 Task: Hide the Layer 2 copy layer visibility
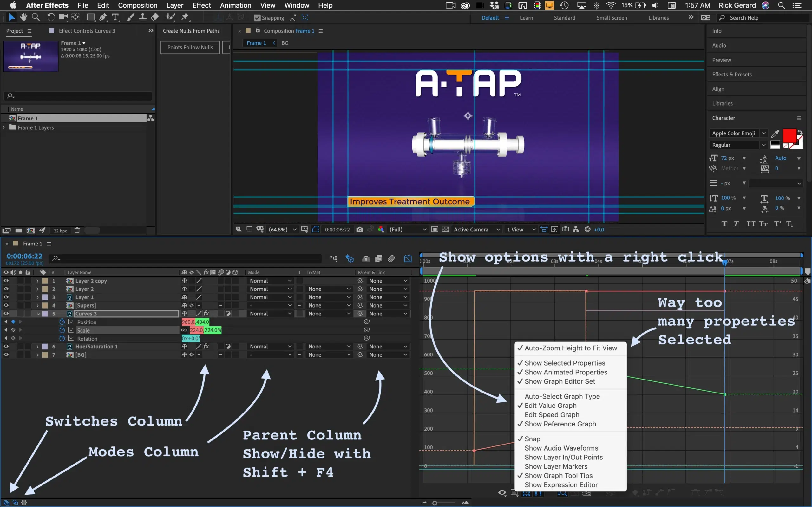6,281
